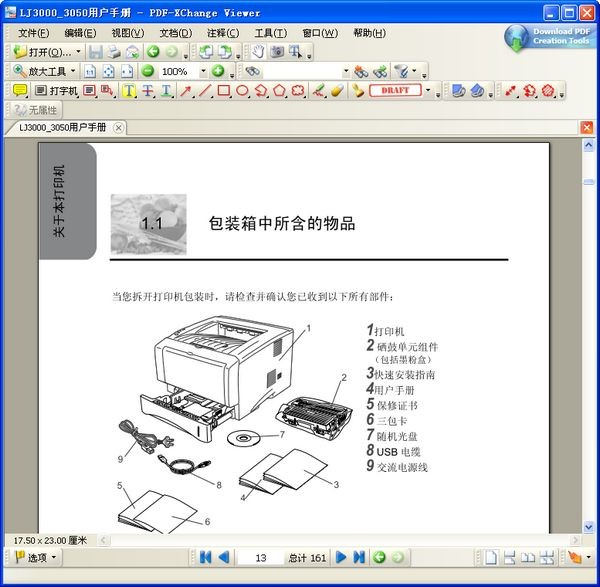Expand the 打开 (Open) button dropdown arrow
The height and width of the screenshot is (587, 600).
tap(78, 51)
